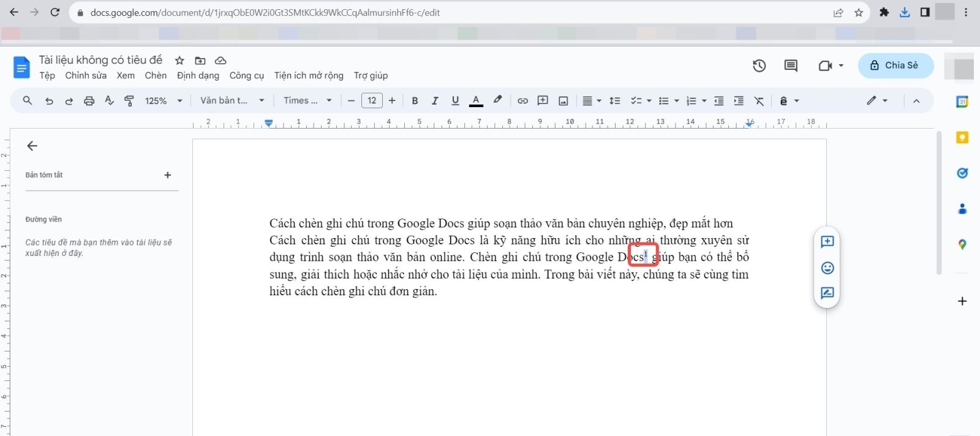Image resolution: width=980 pixels, height=436 pixels.
Task: Close the outline panel with back arrow
Action: coord(32,146)
